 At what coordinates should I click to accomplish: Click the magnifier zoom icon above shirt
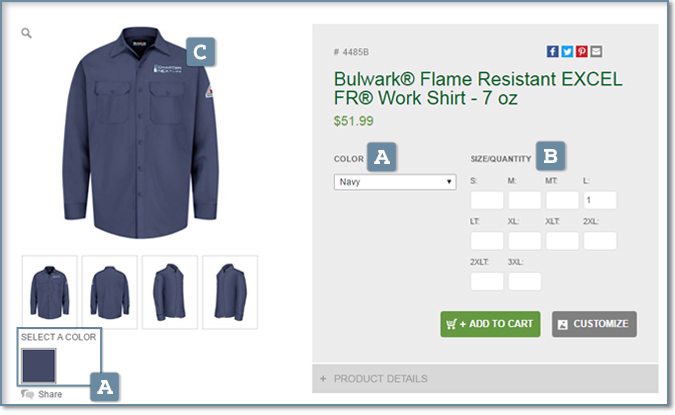coord(26,33)
